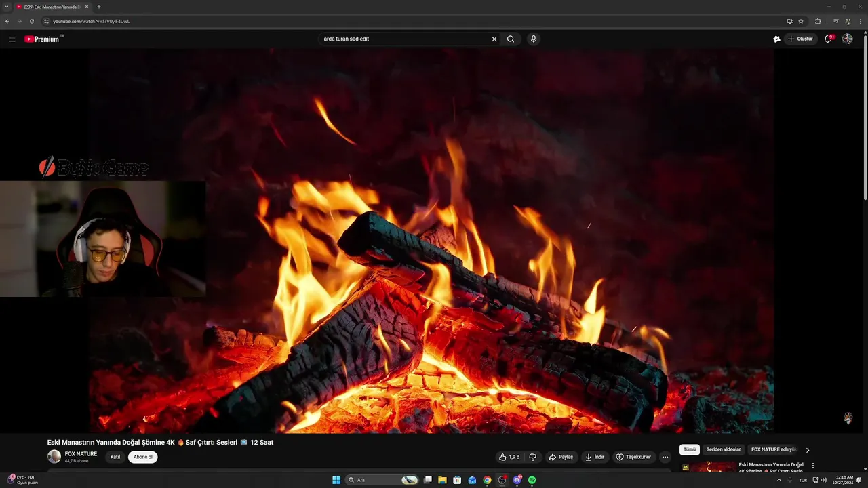The image size is (868, 488).
Task: Send thanks with Teşekkürler button
Action: 633,457
